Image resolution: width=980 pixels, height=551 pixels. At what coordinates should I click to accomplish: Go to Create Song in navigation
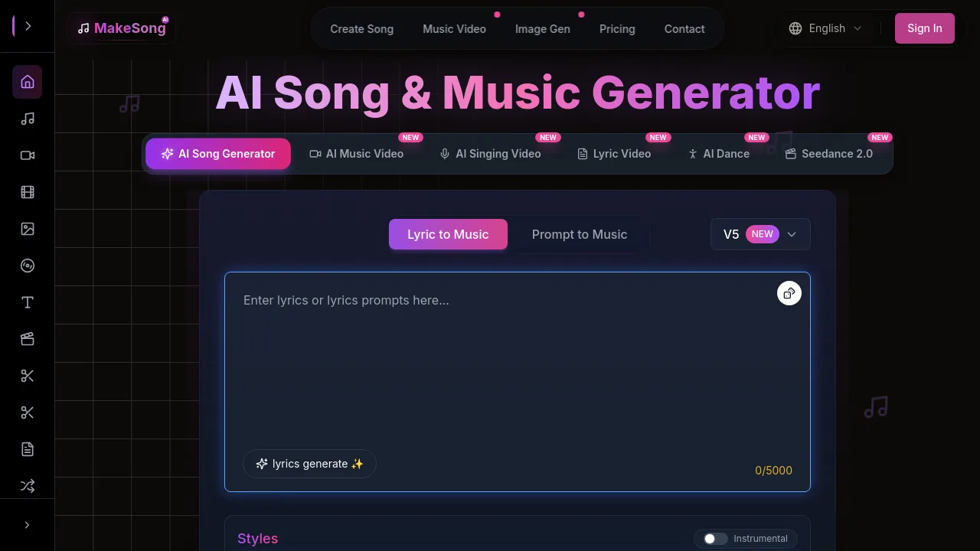[361, 29]
